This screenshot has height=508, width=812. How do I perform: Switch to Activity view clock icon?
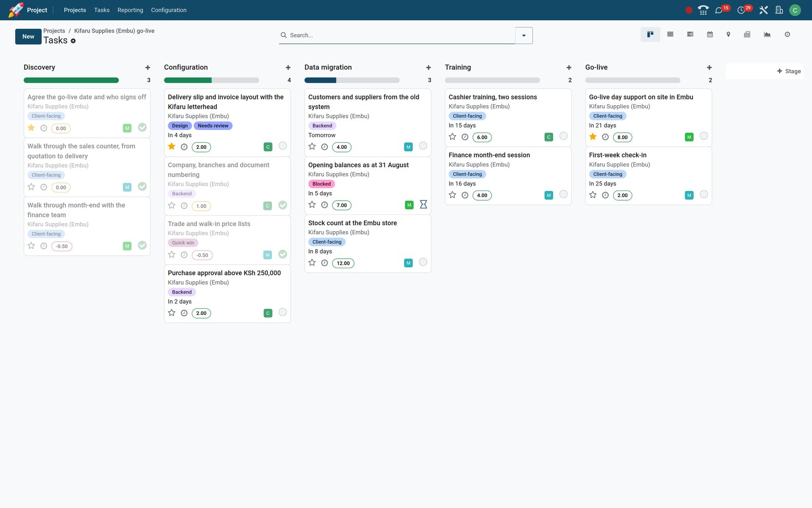coord(787,35)
